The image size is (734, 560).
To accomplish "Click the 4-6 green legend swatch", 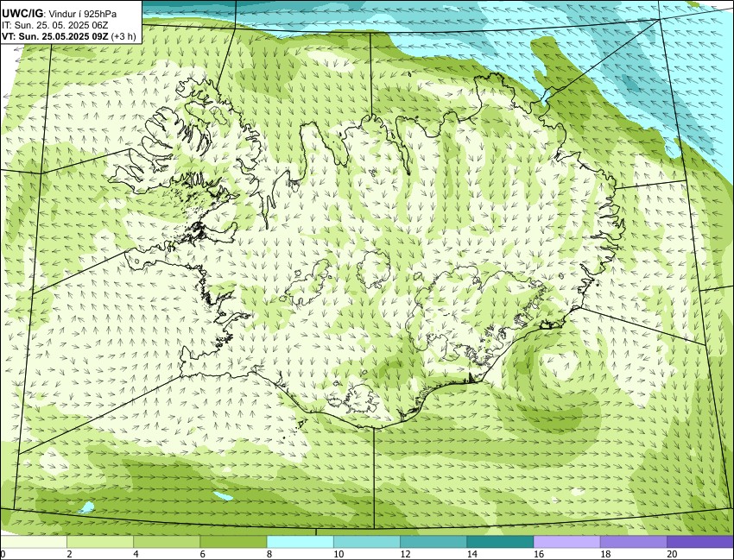I will point(167,542).
